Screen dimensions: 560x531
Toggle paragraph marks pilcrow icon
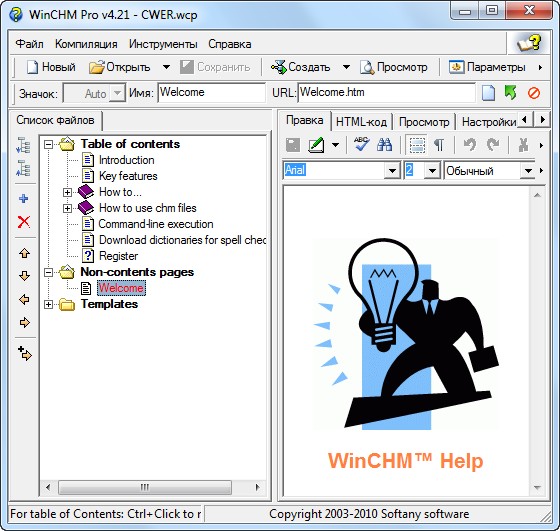point(439,145)
